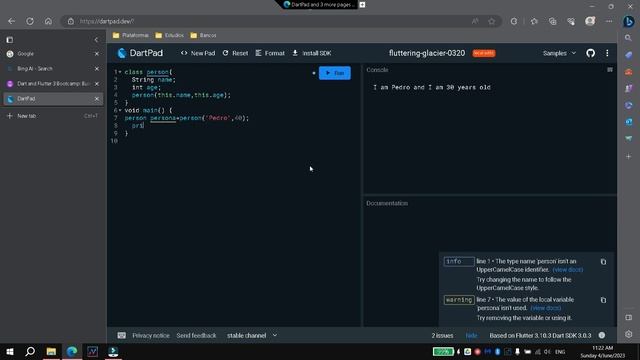Hide the issues panel
The image size is (640, 360).
[x=471, y=336]
